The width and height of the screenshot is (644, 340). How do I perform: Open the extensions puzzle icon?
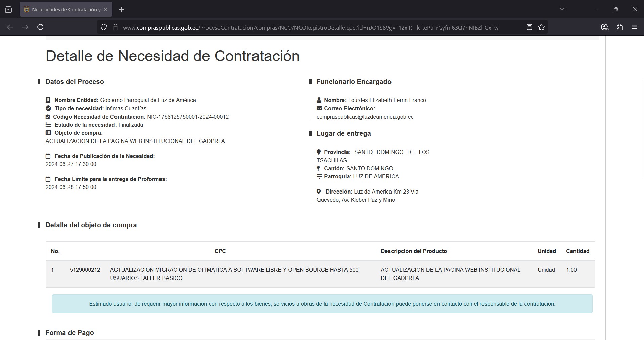click(x=620, y=27)
